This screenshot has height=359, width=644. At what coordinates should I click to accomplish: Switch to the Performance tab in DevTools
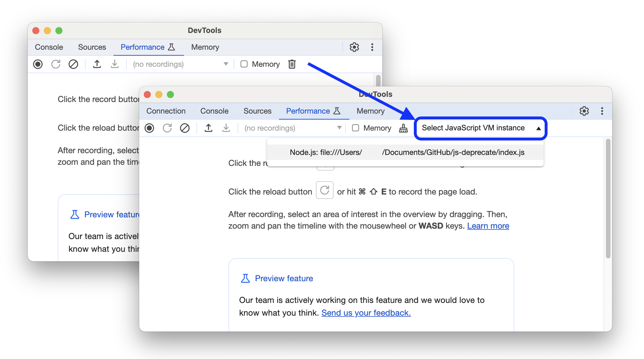click(308, 111)
